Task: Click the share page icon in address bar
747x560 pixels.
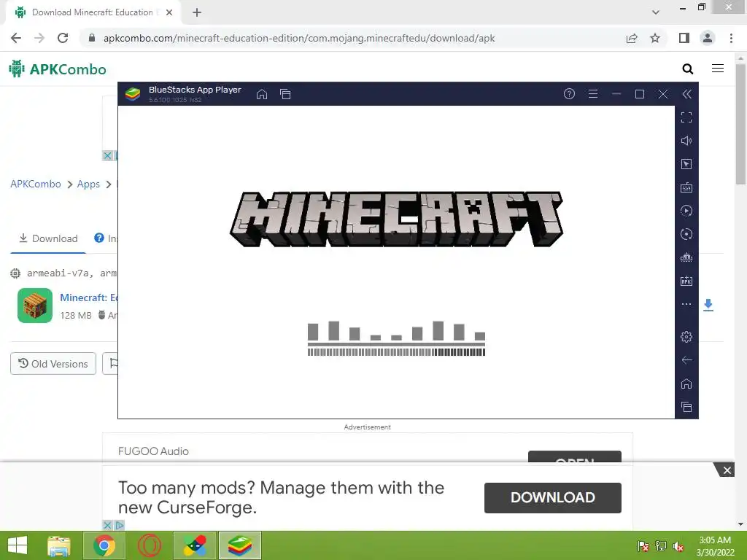Action: pyautogui.click(x=632, y=38)
